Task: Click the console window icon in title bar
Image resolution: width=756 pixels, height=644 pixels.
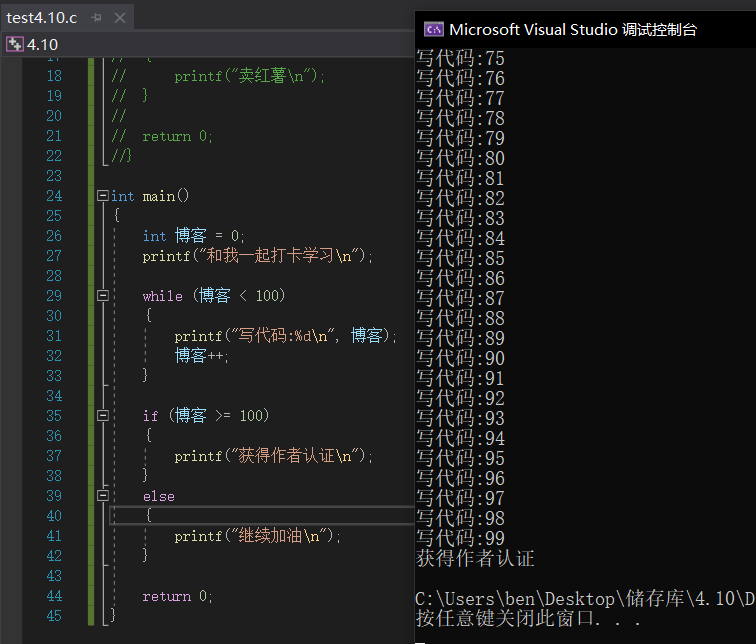Action: coord(433,29)
